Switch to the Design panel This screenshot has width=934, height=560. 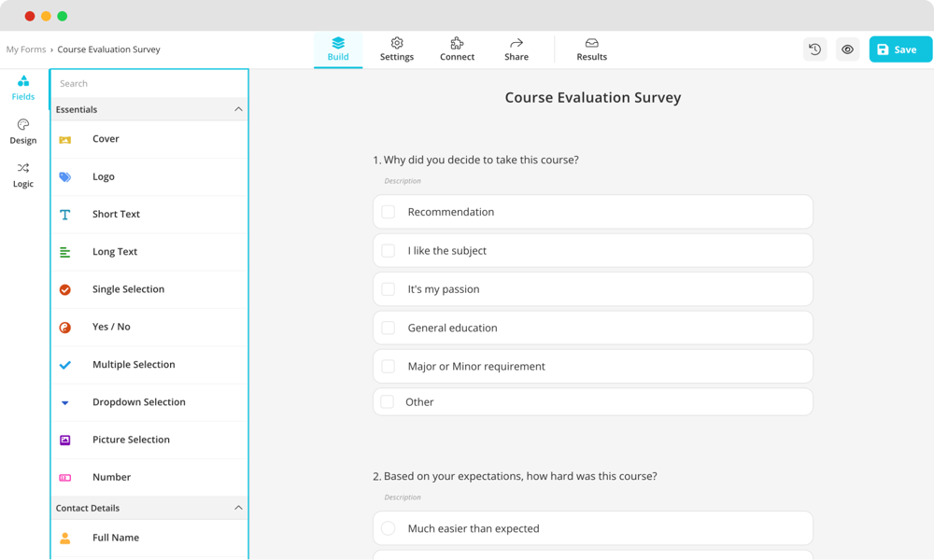[x=22, y=132]
